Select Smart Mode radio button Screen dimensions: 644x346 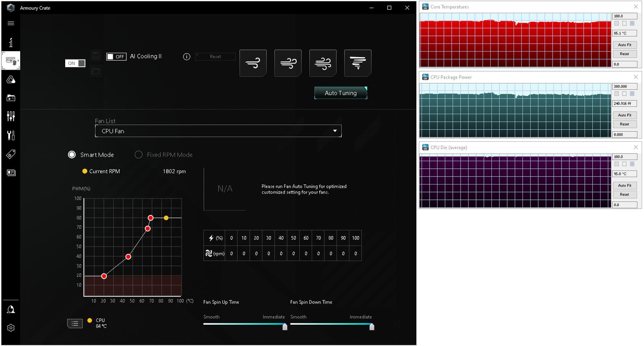pyautogui.click(x=72, y=155)
